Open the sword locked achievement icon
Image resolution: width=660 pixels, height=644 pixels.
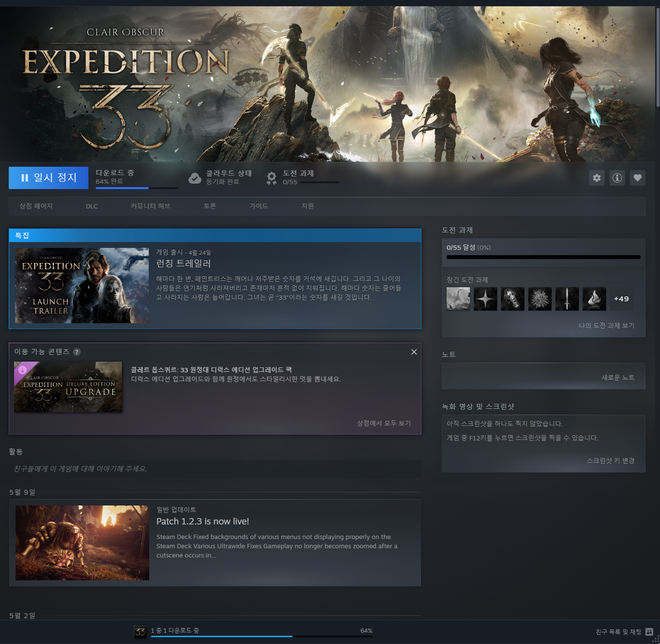(x=567, y=298)
